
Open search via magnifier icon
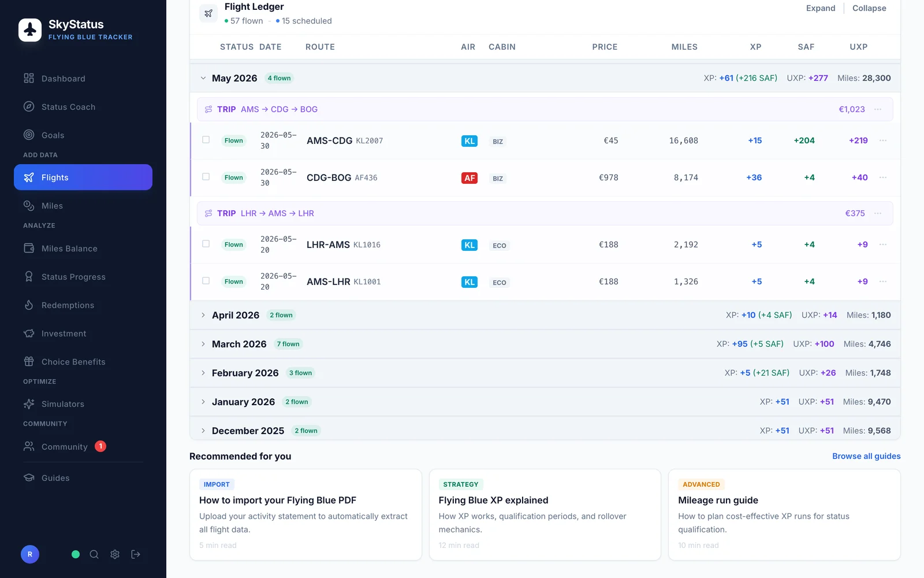click(94, 554)
